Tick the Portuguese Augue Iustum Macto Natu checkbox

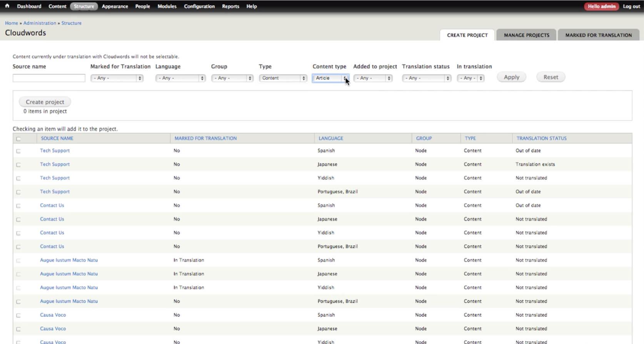[18, 302]
